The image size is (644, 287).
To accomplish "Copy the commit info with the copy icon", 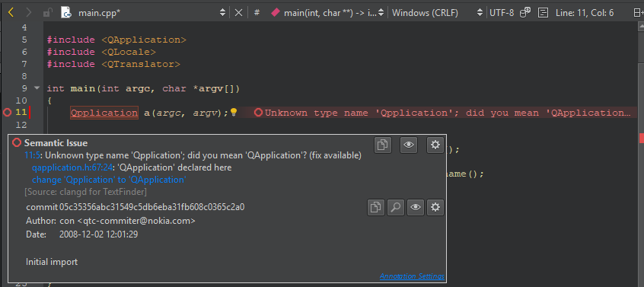I will [376, 207].
